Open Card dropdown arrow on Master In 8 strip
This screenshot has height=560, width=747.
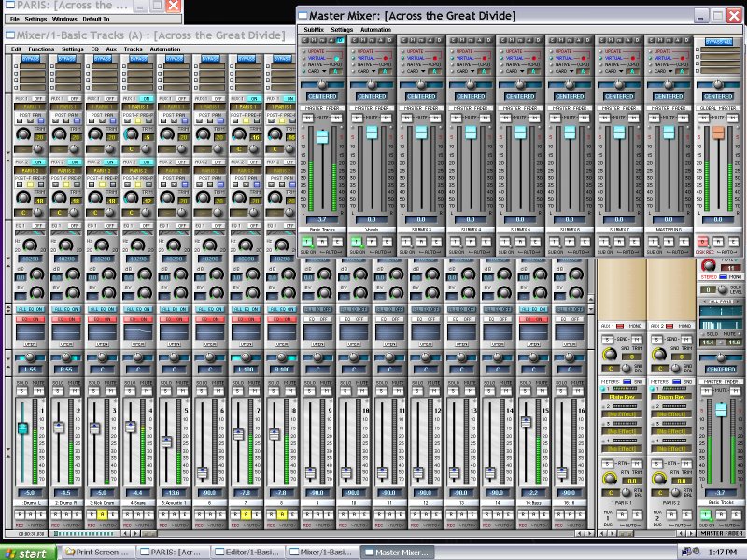[x=670, y=71]
